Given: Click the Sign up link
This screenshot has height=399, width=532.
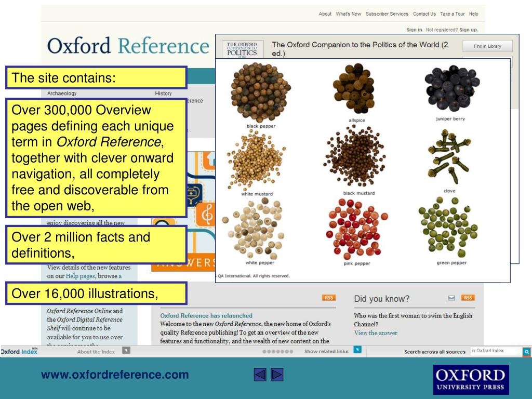Looking at the screenshot, I should (x=469, y=30).
